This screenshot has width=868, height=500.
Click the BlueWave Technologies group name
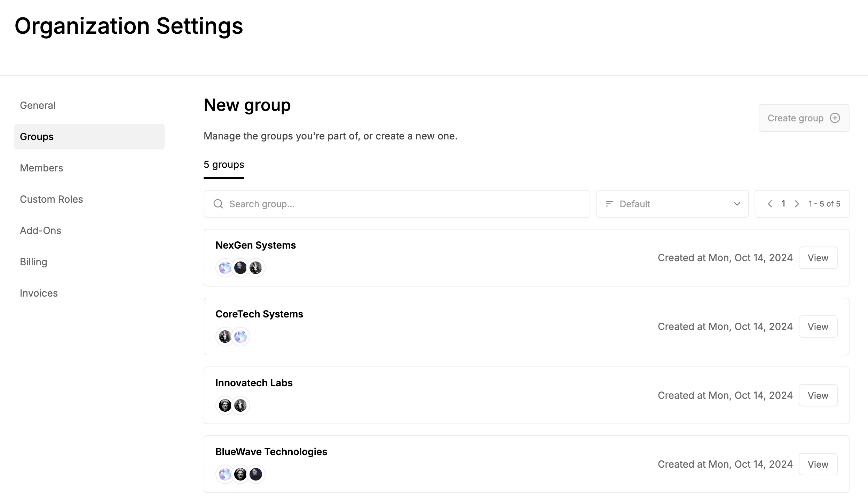pyautogui.click(x=271, y=452)
